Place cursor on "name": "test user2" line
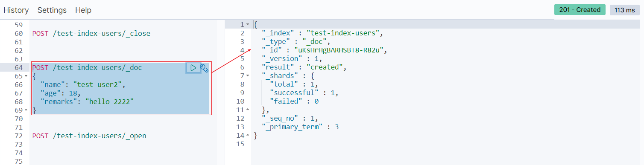The image size is (644, 165). tap(83, 84)
